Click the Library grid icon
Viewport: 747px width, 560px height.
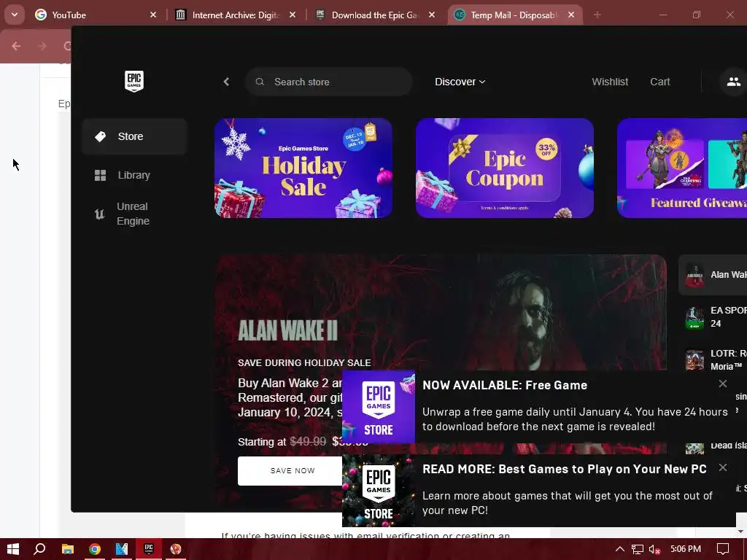click(x=100, y=175)
